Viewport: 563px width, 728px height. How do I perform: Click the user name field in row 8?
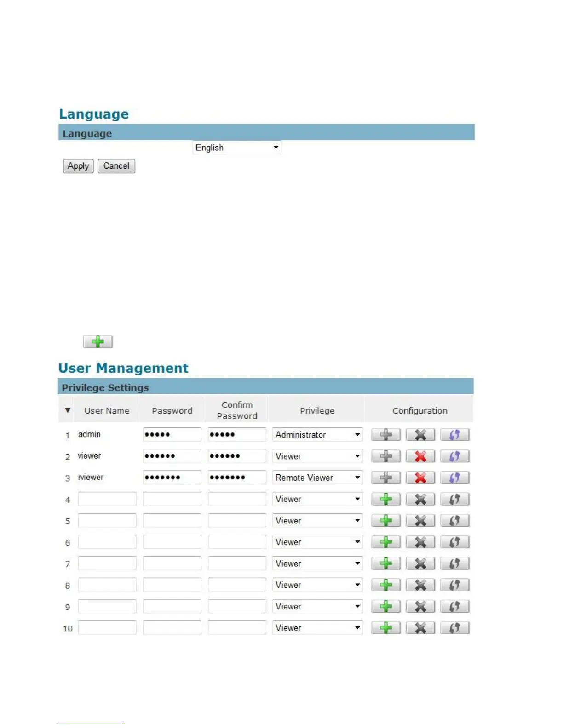[x=107, y=585]
